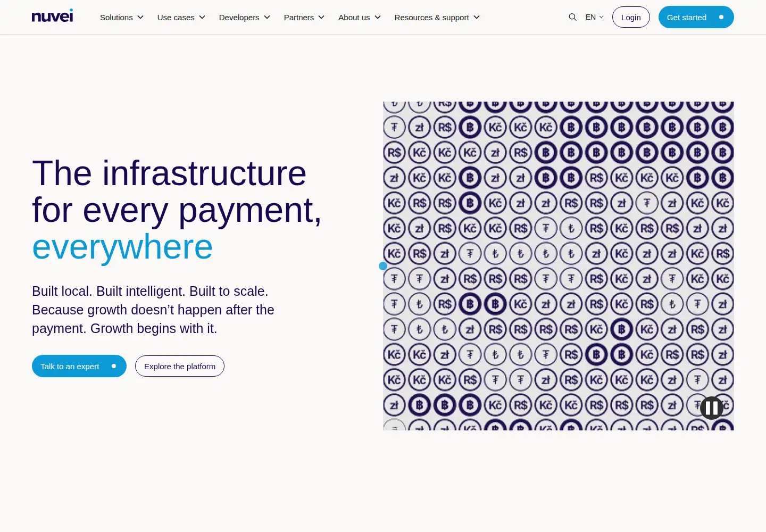Expand the Solutions menu chevron
This screenshot has height=532, width=766.
(x=140, y=17)
